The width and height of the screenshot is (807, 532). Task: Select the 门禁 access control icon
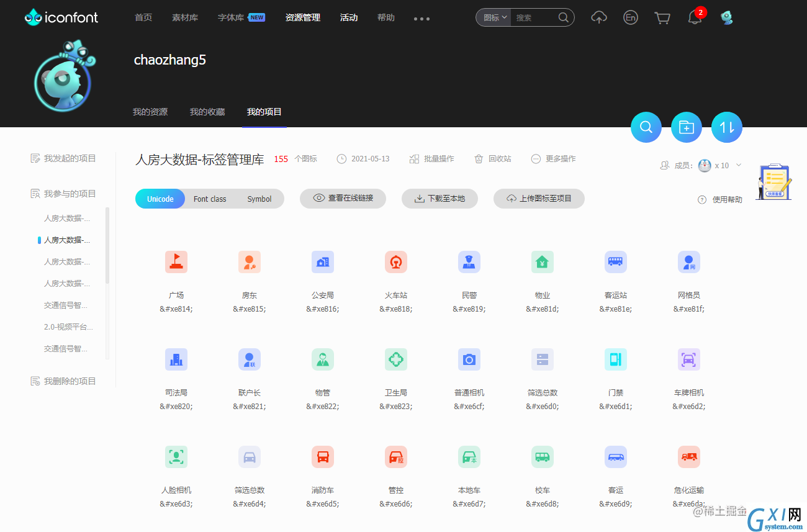(x=616, y=359)
